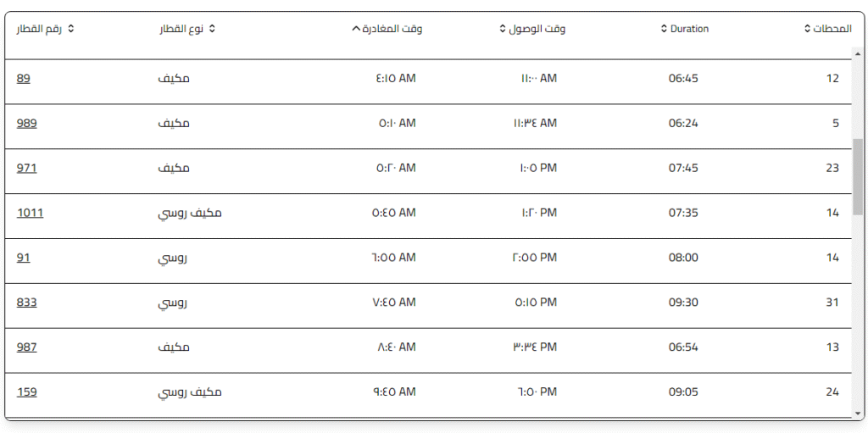Open train number 89 link
Viewport: 868px width, 433px height.
24,79
